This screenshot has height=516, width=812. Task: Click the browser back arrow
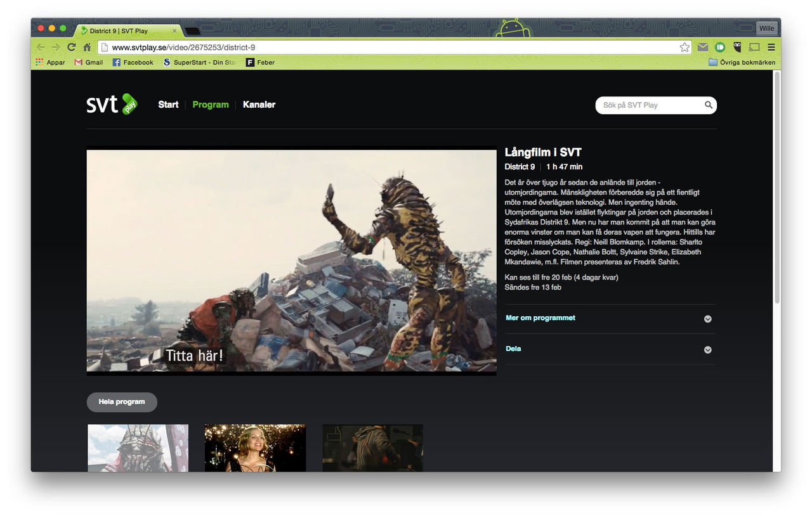pos(41,47)
